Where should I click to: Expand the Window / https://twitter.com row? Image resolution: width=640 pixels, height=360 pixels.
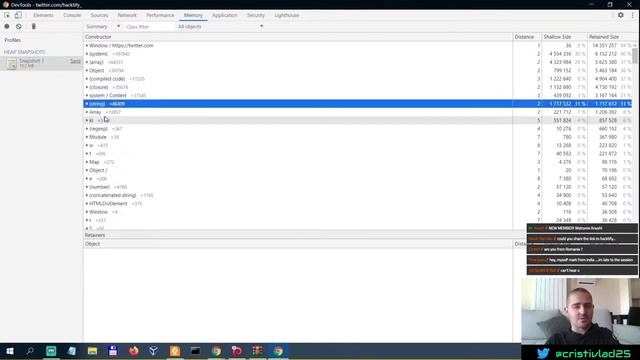[x=87, y=46]
